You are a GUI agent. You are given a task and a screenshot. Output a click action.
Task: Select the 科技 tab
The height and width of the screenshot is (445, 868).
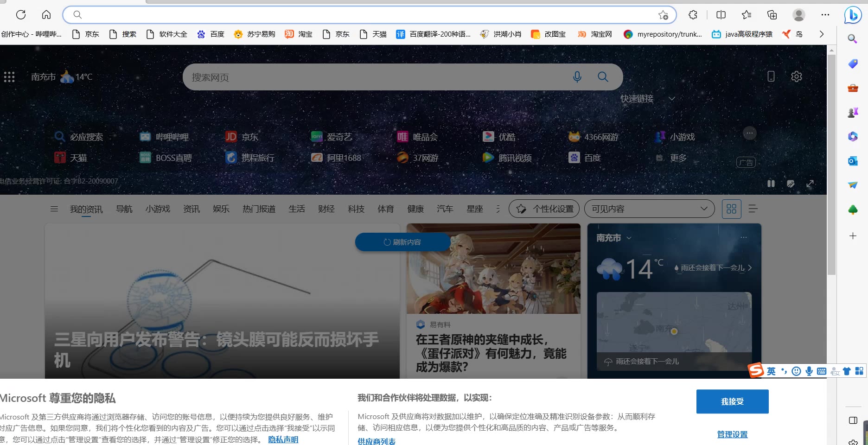(x=356, y=209)
